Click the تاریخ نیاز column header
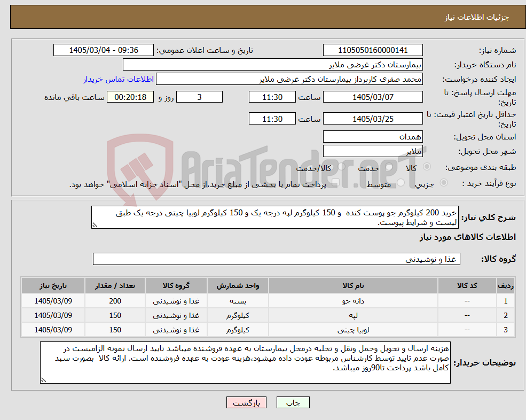 click(53, 285)
